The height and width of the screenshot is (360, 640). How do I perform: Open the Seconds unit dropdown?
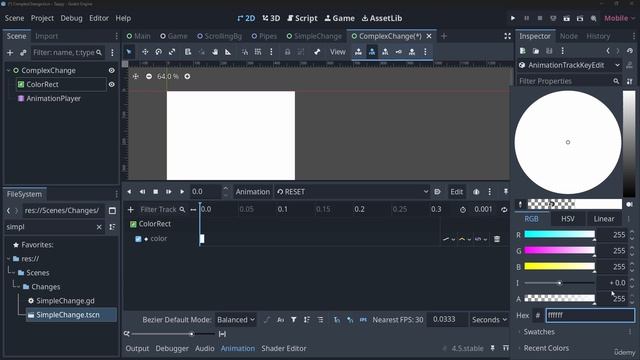[489, 320]
